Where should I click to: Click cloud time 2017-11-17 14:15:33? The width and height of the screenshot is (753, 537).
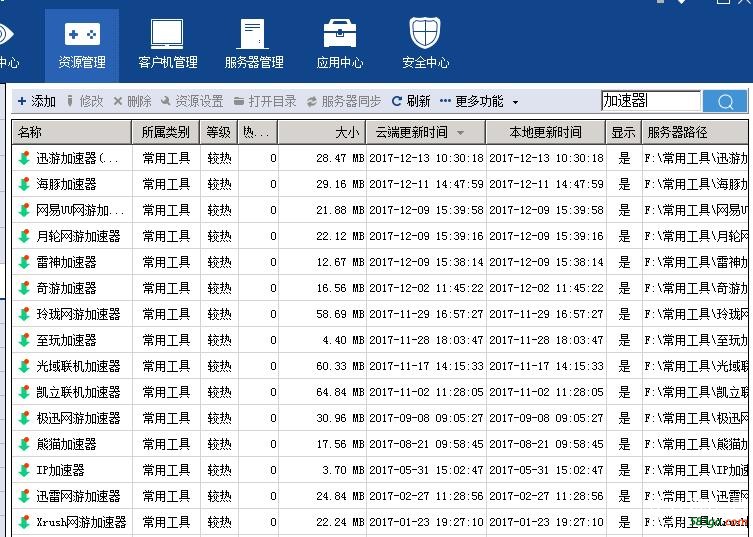[x=426, y=366]
